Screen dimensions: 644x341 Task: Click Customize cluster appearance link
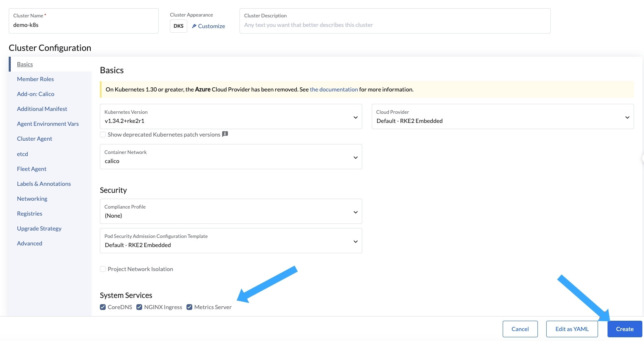coord(208,26)
